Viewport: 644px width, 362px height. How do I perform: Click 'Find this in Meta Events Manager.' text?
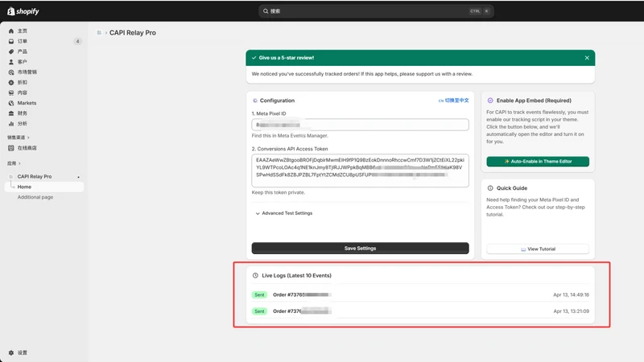(290, 135)
